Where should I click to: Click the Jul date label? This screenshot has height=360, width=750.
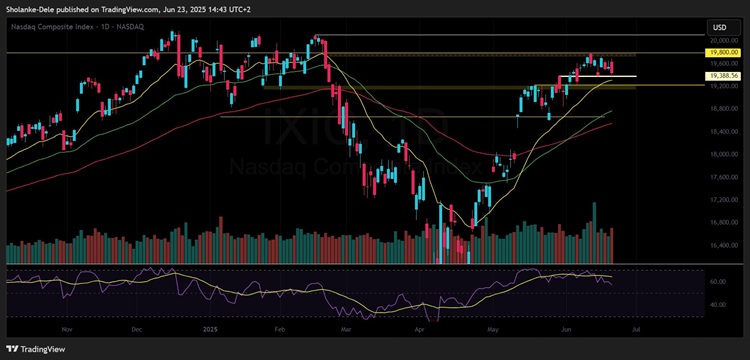636,330
